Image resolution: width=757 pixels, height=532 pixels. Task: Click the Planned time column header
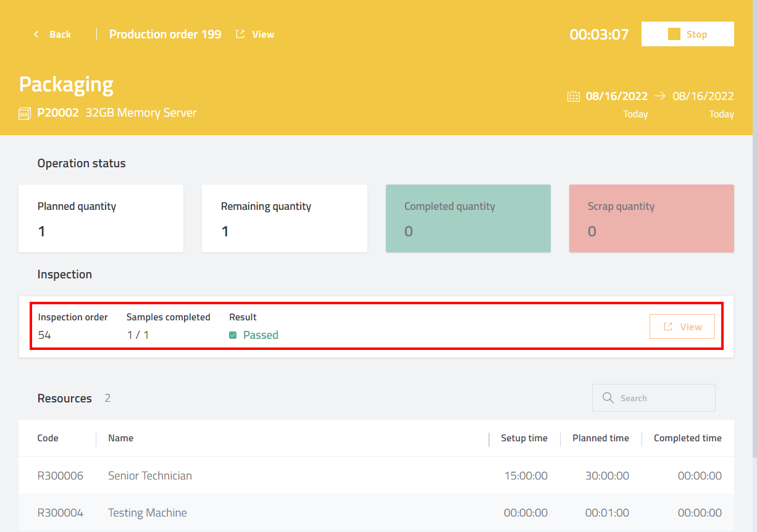600,438
